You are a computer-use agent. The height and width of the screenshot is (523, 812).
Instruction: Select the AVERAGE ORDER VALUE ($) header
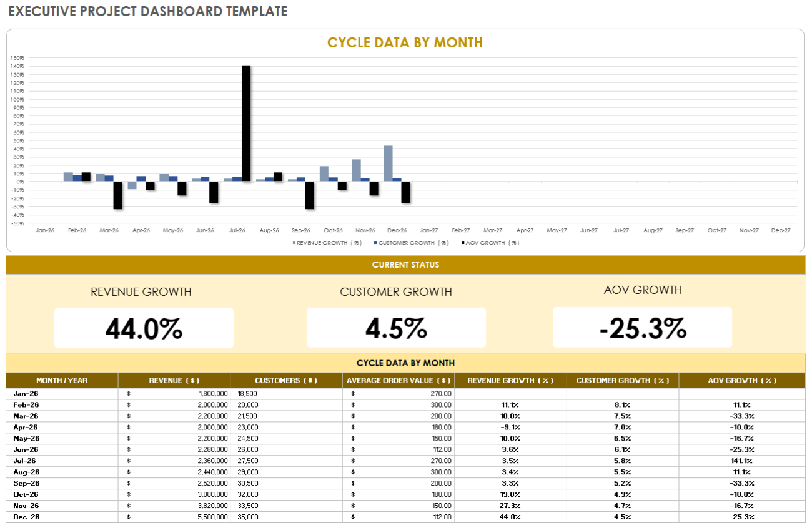(x=398, y=380)
